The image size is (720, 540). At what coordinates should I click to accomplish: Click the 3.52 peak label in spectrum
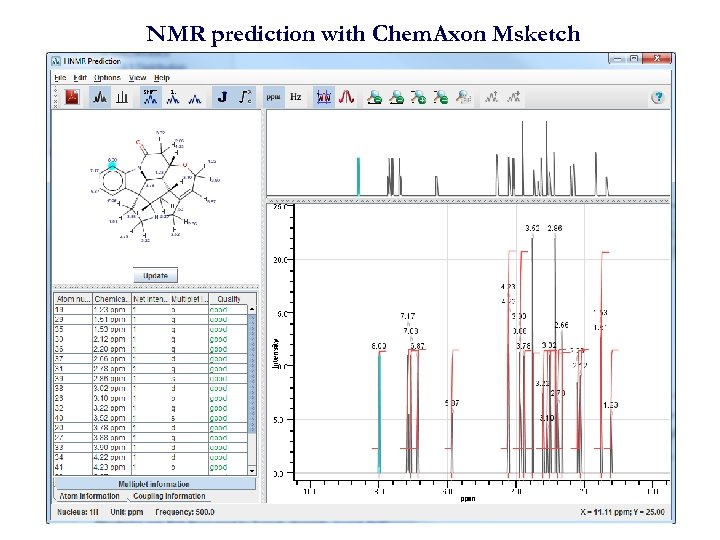point(532,228)
